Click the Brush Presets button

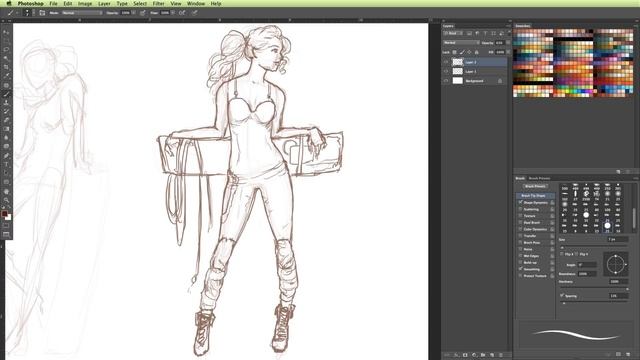(535, 186)
